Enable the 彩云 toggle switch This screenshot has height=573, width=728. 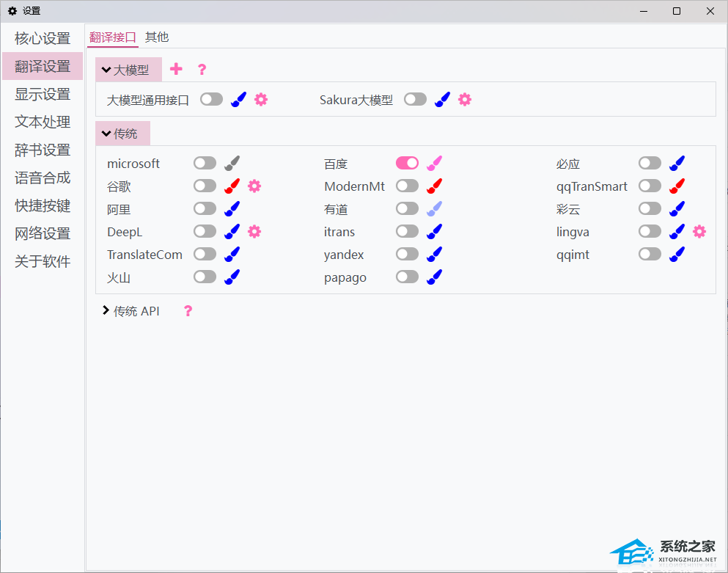650,208
